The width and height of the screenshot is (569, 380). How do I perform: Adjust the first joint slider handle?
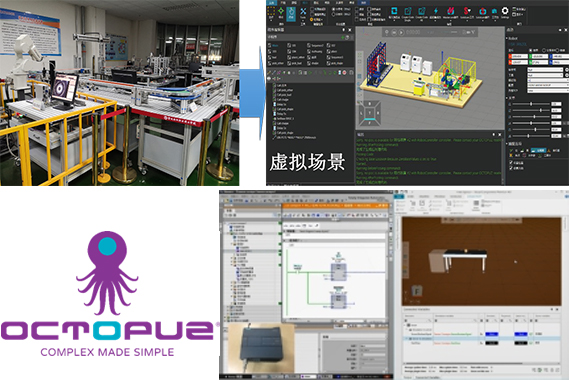pos(531,104)
